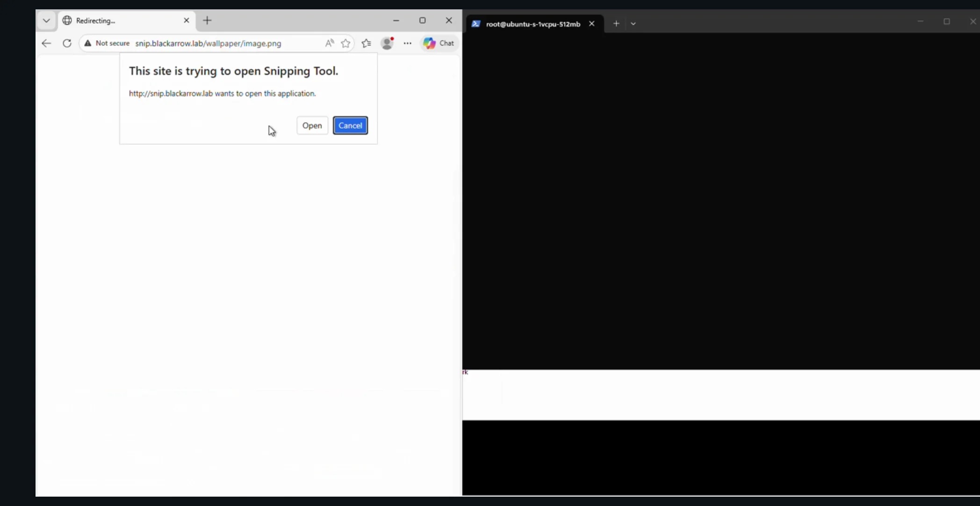Screen dimensions: 980x506
Task: Open Copilot Chat button
Action: coord(439,43)
